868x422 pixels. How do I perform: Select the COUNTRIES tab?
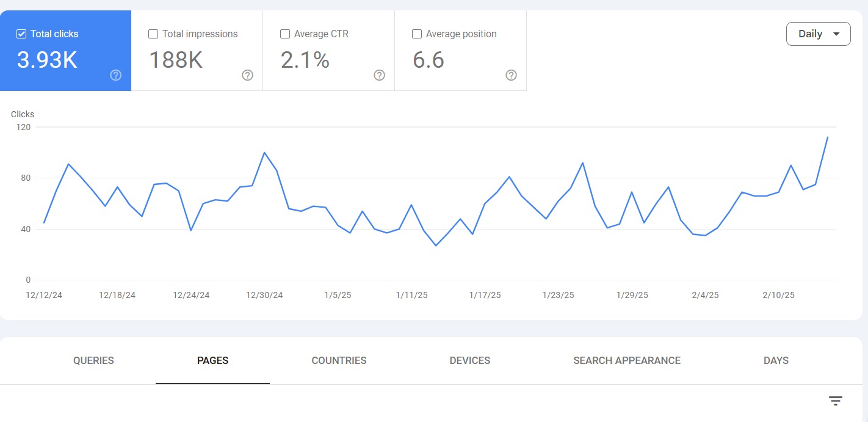pos(339,360)
